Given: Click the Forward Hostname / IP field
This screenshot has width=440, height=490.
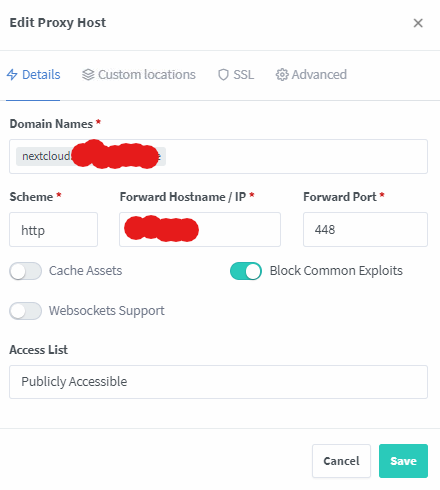Looking at the screenshot, I should (200, 230).
